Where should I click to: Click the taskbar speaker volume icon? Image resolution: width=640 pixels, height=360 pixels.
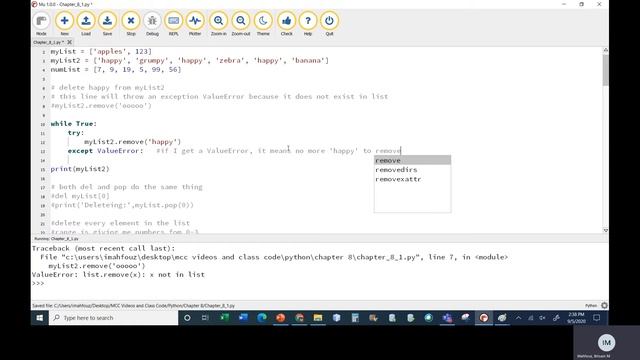[542, 318]
